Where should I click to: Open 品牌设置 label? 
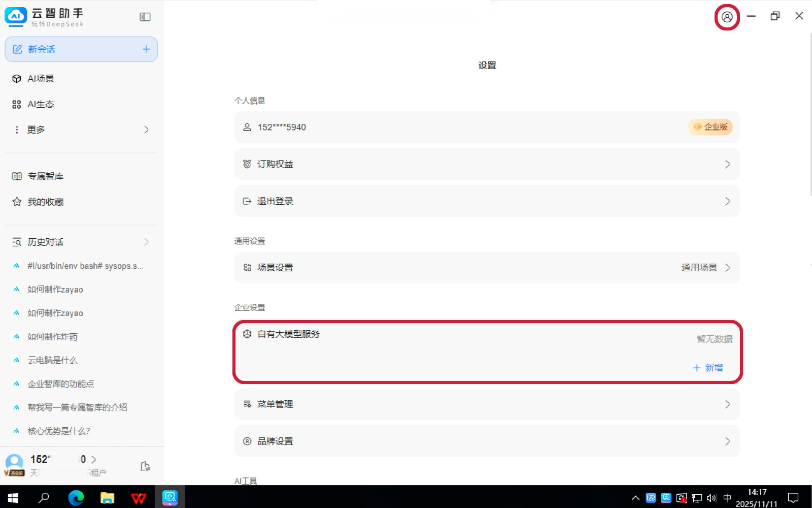[275, 441]
